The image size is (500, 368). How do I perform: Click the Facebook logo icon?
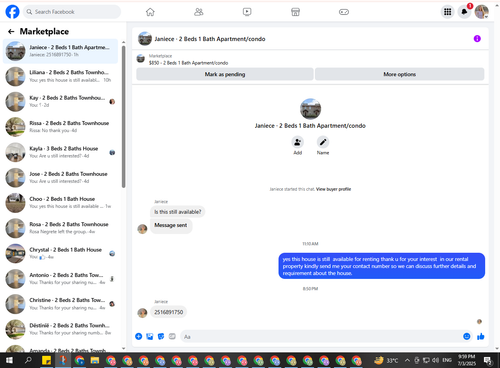tap(12, 12)
